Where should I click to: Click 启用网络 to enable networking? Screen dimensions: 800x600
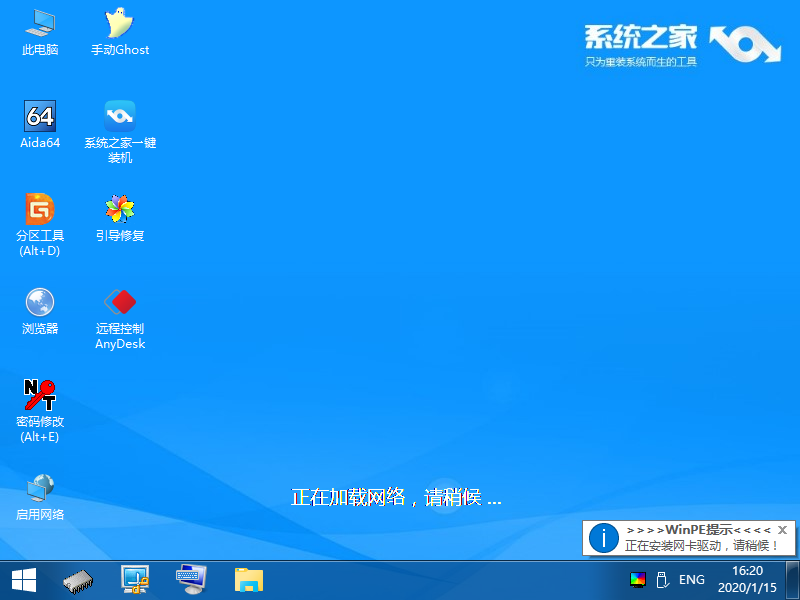39,489
